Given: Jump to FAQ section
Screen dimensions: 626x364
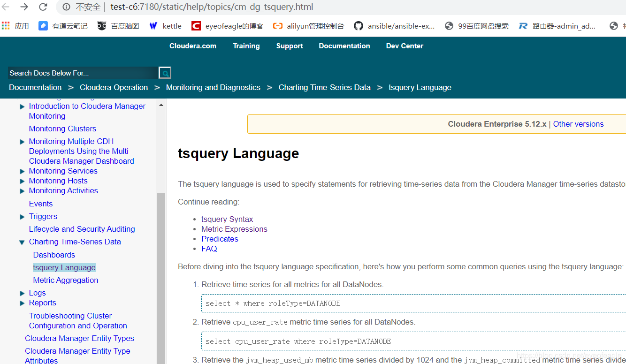Looking at the screenshot, I should (209, 249).
